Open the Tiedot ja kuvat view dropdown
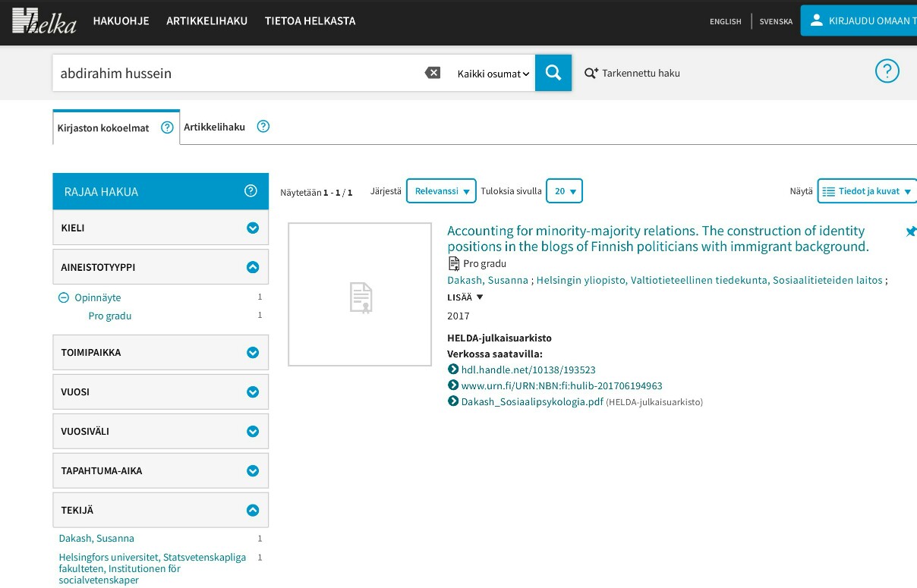 click(867, 191)
